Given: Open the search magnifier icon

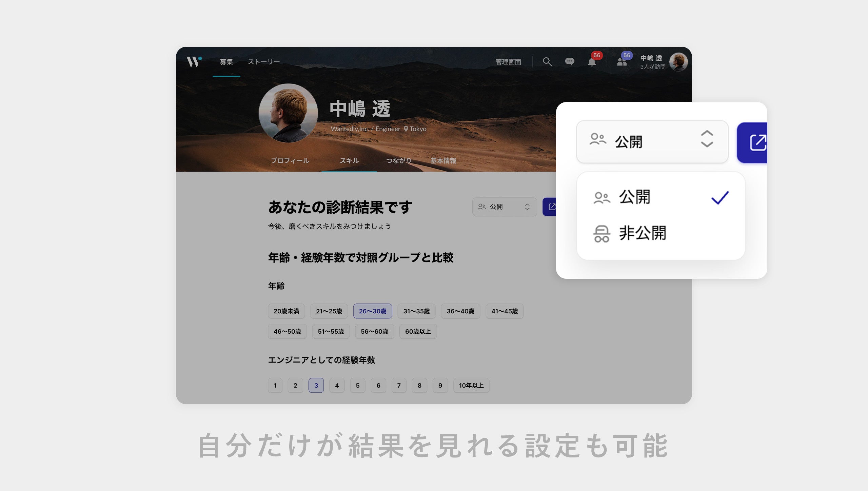Looking at the screenshot, I should tap(547, 62).
